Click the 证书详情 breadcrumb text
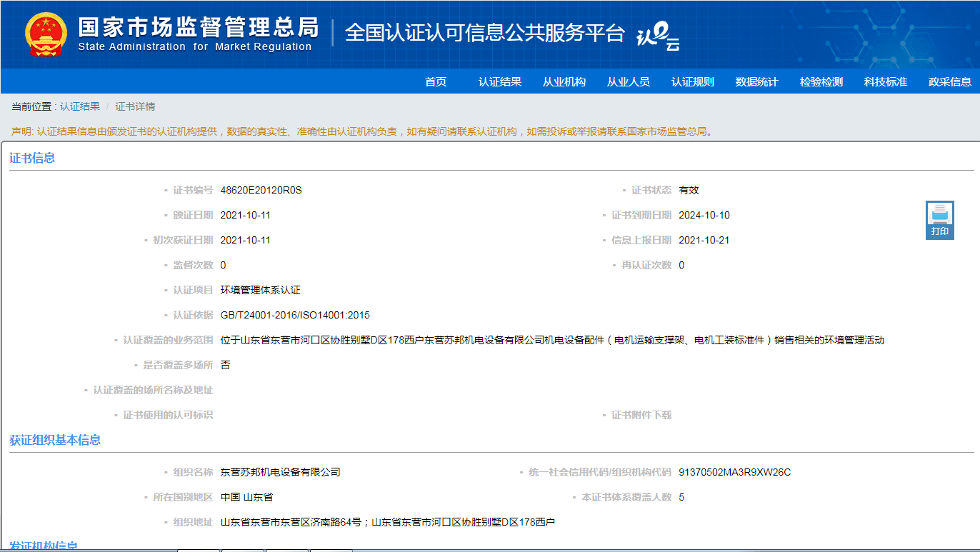This screenshot has width=980, height=552. pos(135,106)
